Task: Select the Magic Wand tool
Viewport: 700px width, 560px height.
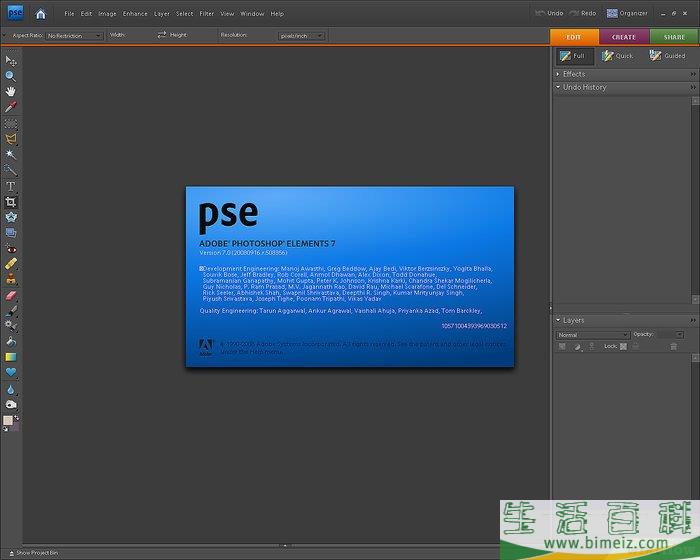Action: click(x=11, y=155)
